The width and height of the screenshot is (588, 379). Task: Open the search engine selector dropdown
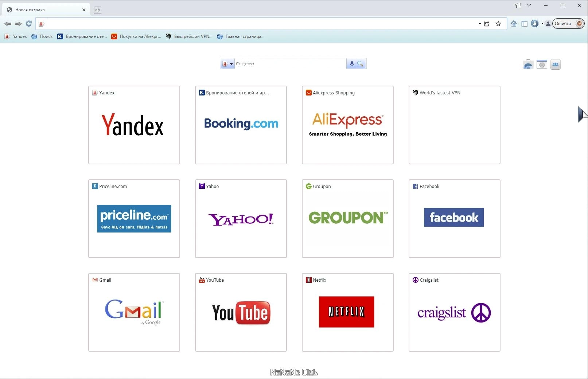click(227, 64)
